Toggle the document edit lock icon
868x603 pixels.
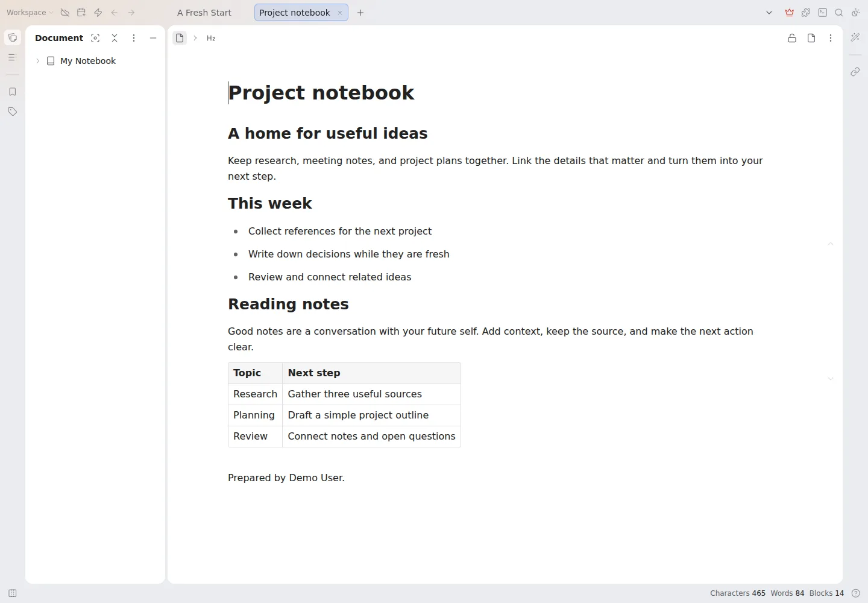coord(792,38)
